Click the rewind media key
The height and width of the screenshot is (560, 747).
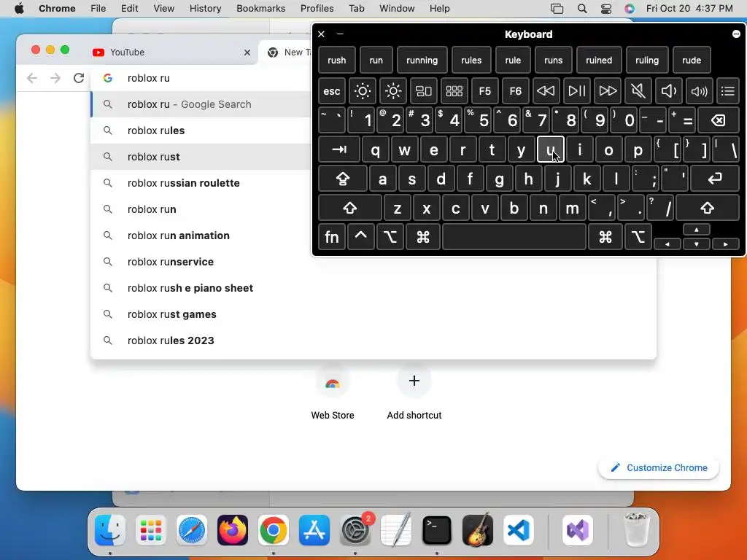point(546,91)
